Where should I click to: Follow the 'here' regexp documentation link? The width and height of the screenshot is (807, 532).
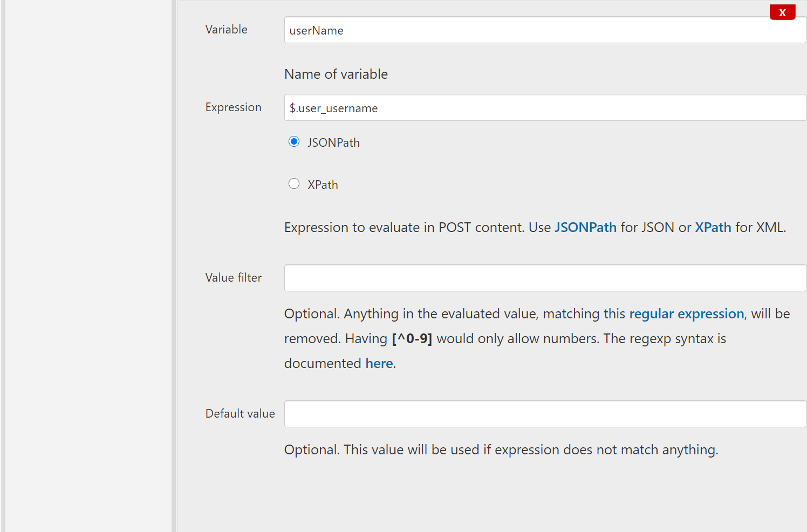point(379,363)
